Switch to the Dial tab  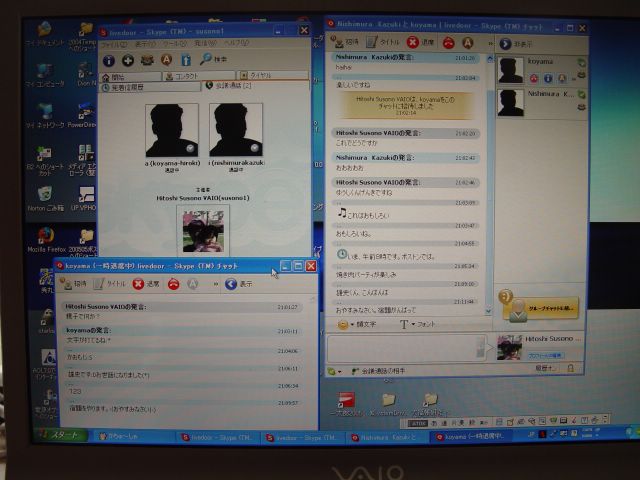pos(273,75)
